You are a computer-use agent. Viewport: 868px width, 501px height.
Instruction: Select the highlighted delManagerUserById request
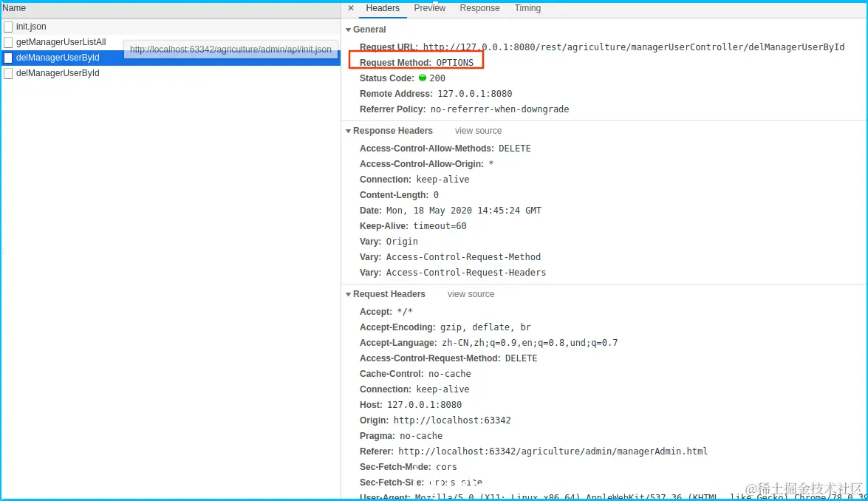coord(171,58)
